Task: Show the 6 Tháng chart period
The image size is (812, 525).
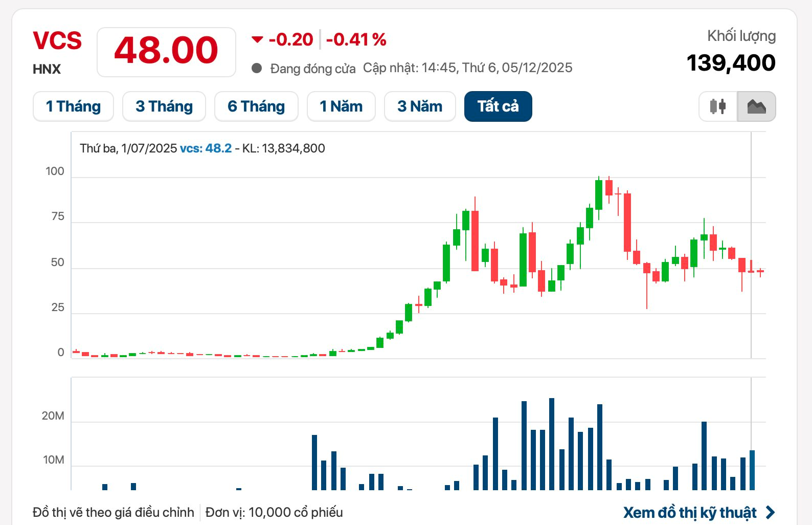Action: [x=256, y=106]
